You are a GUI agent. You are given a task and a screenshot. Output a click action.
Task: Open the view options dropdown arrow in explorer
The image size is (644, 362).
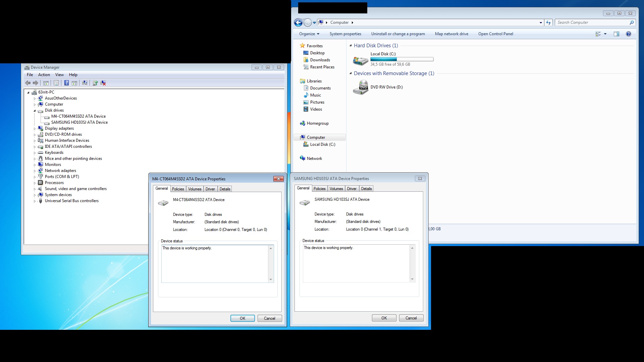click(x=605, y=34)
